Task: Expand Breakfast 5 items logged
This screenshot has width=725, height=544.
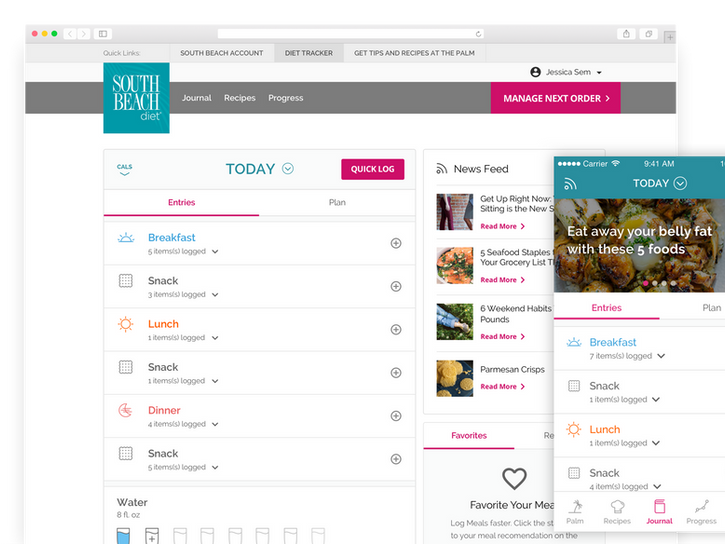Action: 215,252
